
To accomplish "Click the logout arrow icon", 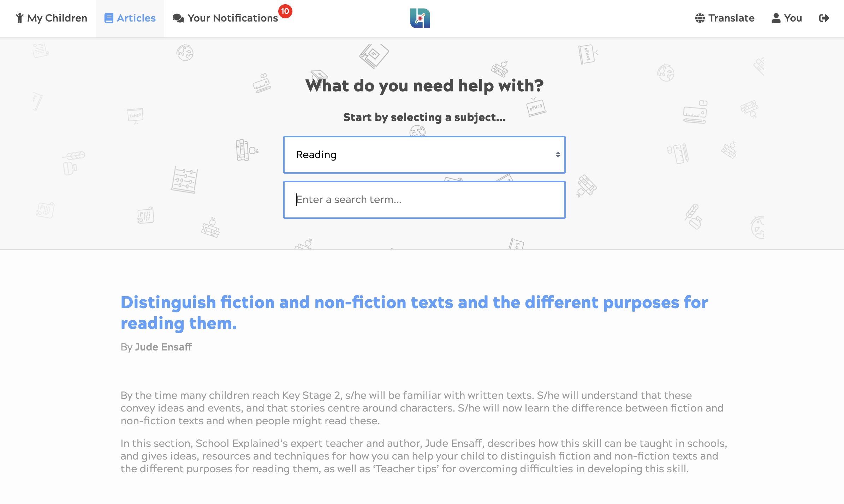I will 824,18.
